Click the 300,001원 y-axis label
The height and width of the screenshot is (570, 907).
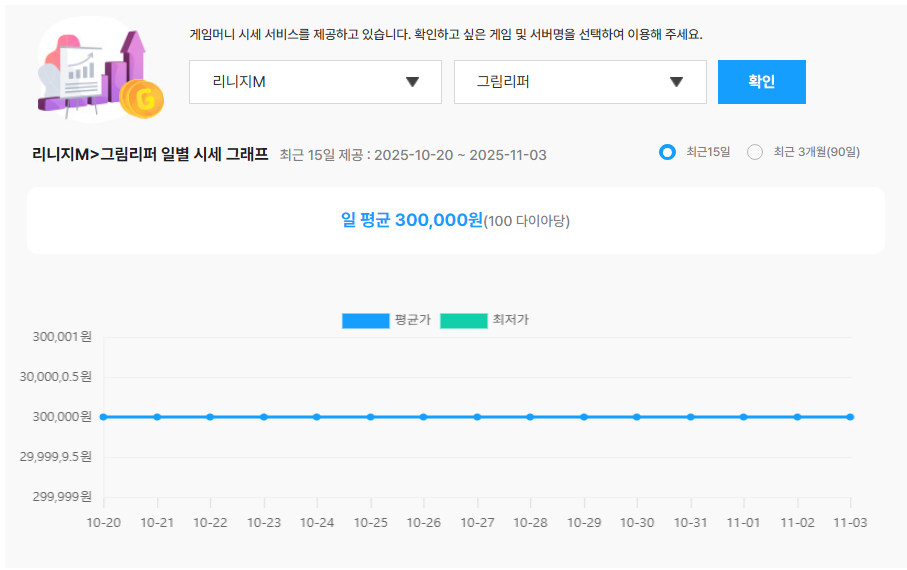click(62, 337)
